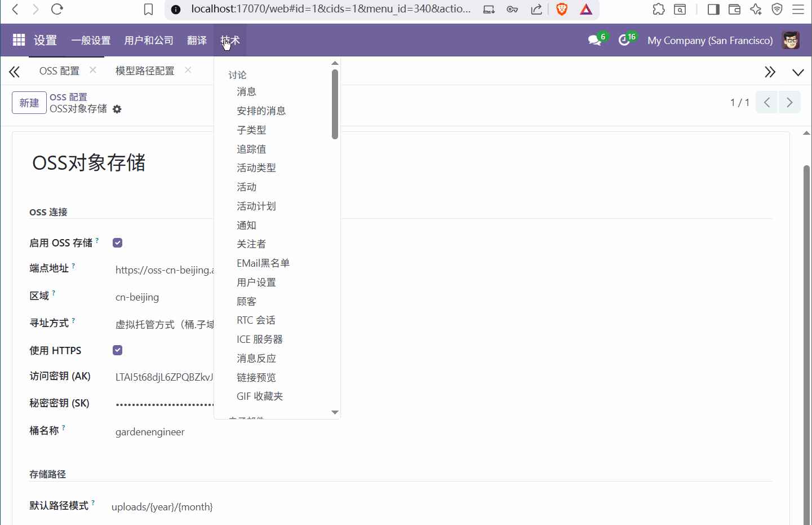Toggle 启用 OSS 存储 checkbox
812x525 pixels.
tap(118, 242)
